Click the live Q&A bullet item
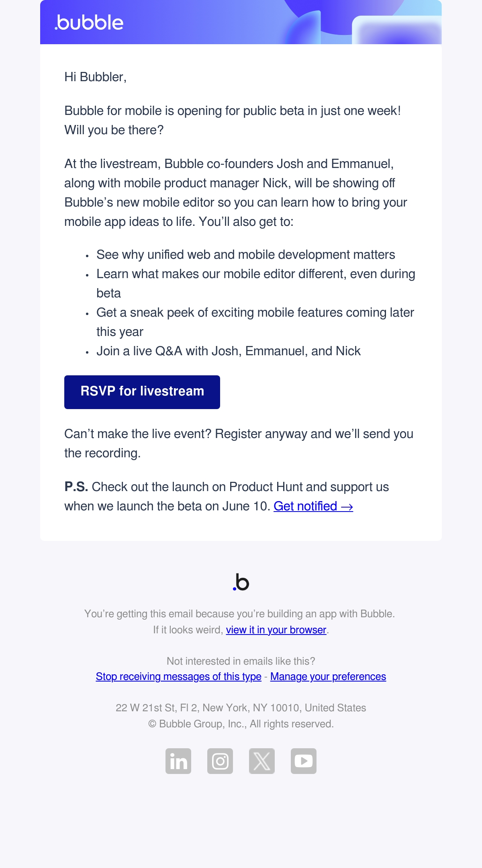482x868 pixels. point(229,351)
